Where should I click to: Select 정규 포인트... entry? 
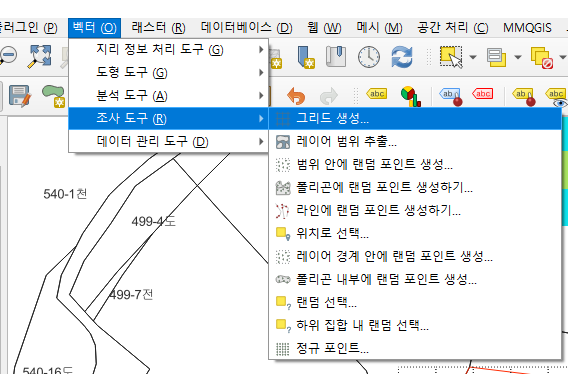pyautogui.click(x=415, y=348)
